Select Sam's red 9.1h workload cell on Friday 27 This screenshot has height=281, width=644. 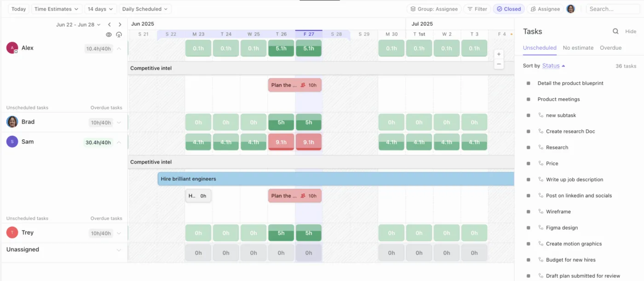point(309,142)
